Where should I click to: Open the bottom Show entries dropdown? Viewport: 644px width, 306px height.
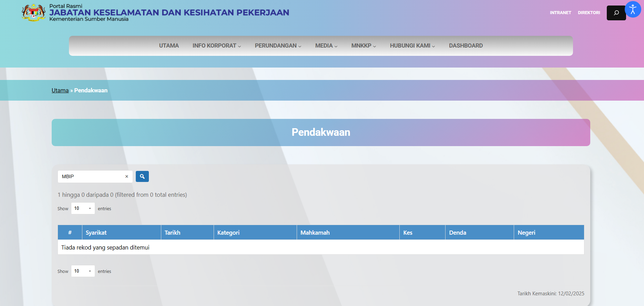pyautogui.click(x=83, y=271)
